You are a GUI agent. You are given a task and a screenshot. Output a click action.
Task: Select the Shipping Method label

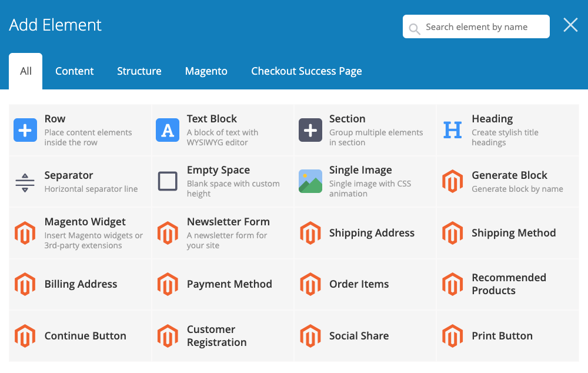coord(514,233)
